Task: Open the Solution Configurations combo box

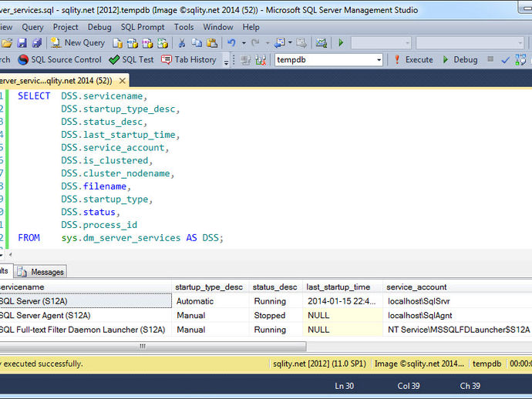Action: click(381, 43)
